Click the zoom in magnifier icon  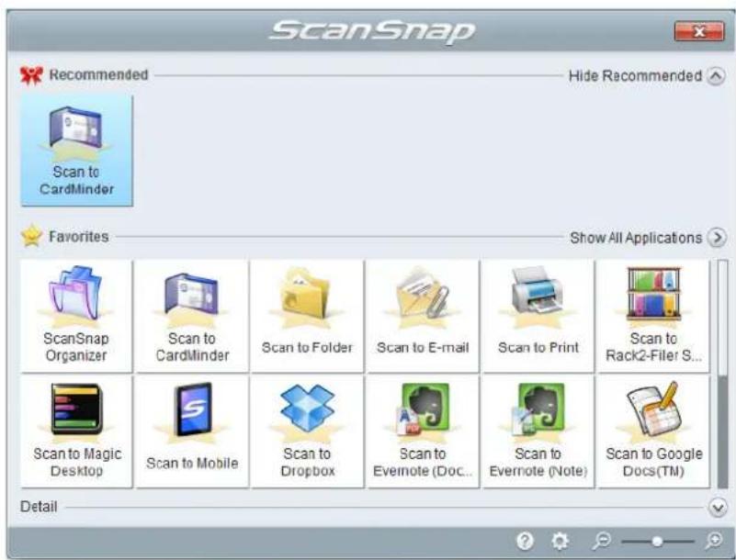pos(714,541)
